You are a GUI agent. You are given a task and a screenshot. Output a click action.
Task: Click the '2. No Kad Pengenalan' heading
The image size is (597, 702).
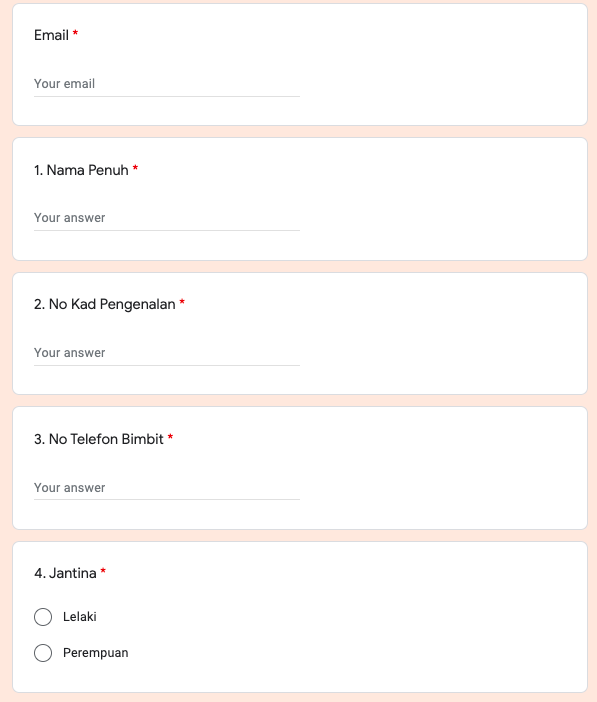point(105,304)
